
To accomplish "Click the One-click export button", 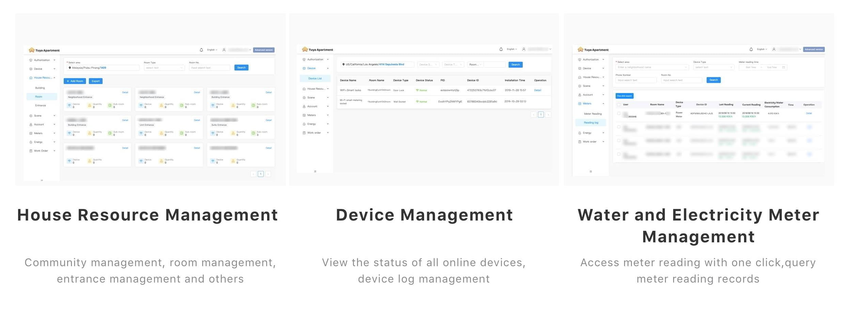I will [624, 96].
